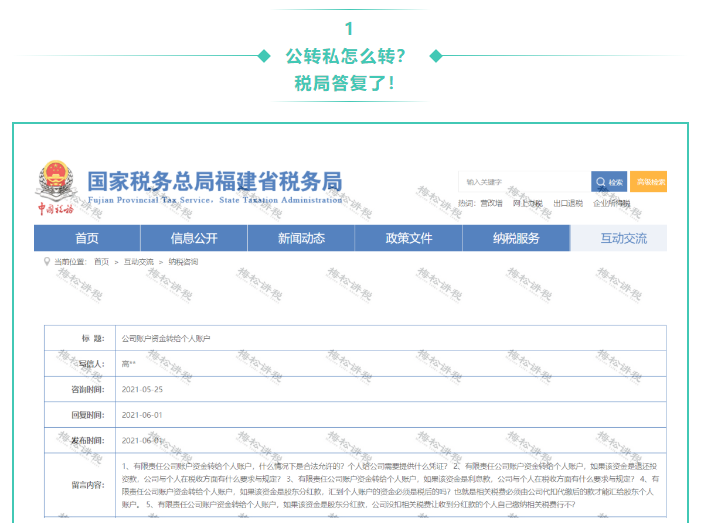
Task: Click the orange 高级检索 button
Action: (648, 182)
